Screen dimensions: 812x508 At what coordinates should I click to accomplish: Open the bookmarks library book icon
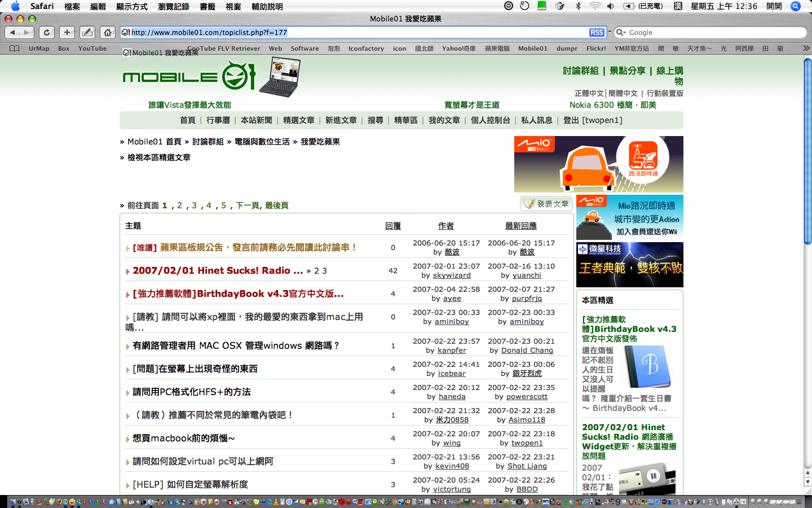pyautogui.click(x=15, y=49)
